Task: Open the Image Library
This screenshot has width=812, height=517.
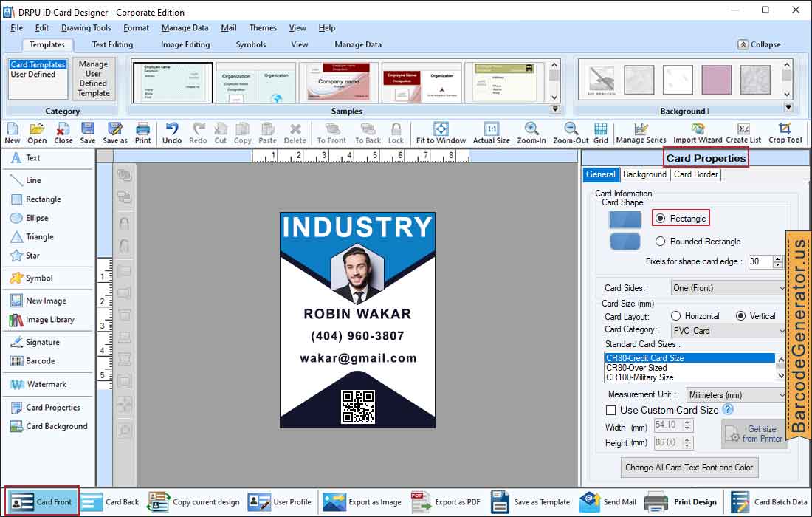Action: coord(42,320)
